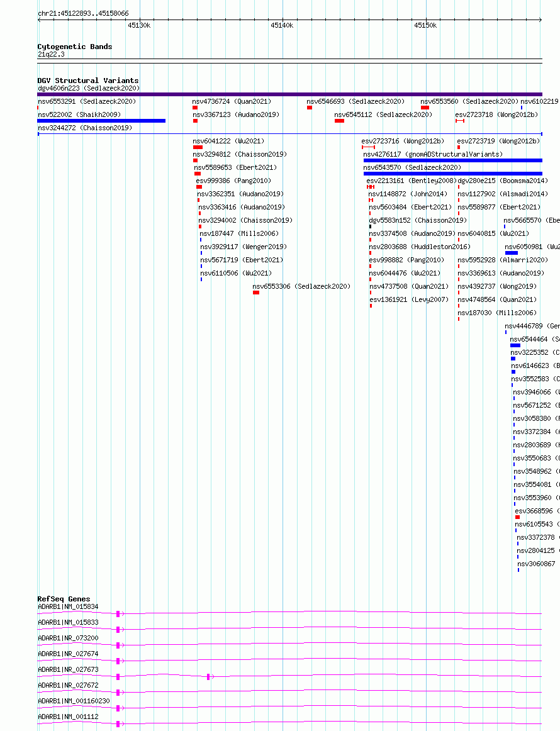The width and height of the screenshot is (560, 731).
Task: Open esv999386 (Pang2010) variant
Action: pyautogui.click(x=233, y=181)
